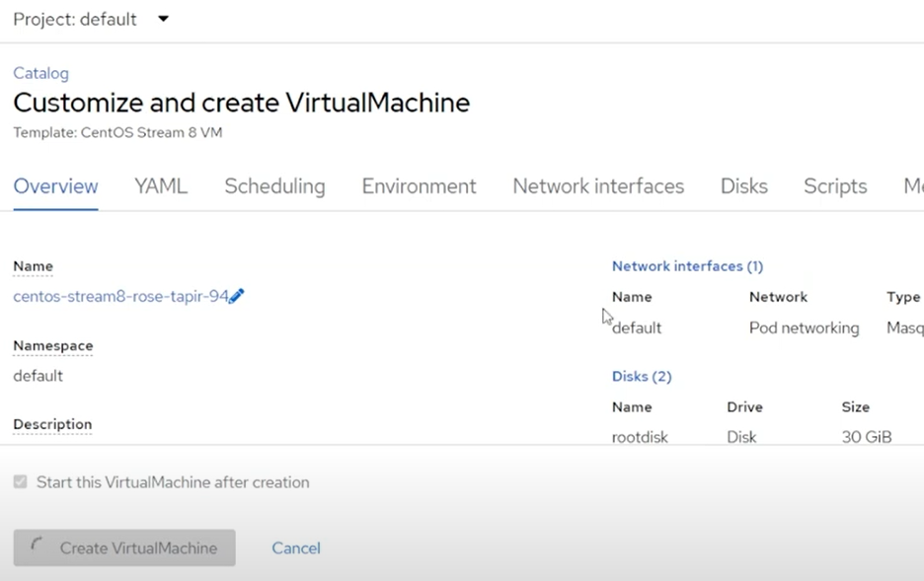Select the default network interface row
924x581 pixels.
(637, 327)
